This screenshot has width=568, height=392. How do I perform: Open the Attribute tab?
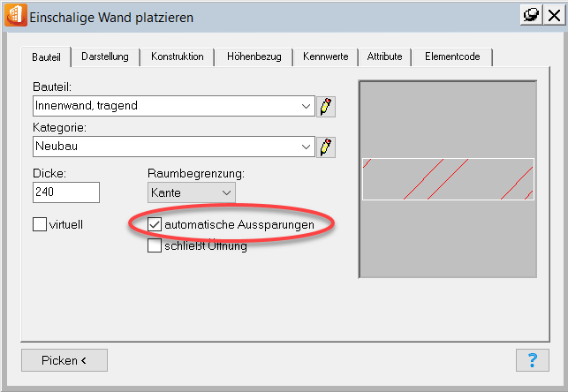[385, 57]
